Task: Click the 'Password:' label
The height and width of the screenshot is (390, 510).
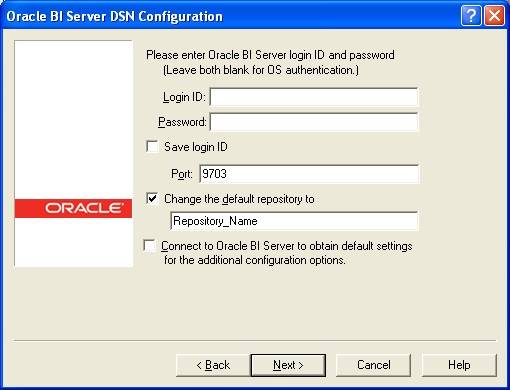Action: 182,122
